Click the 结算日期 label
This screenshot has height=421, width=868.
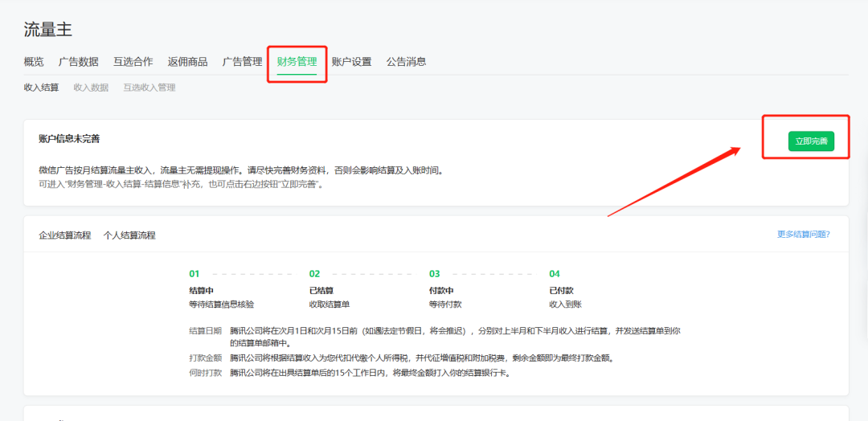[x=206, y=331]
